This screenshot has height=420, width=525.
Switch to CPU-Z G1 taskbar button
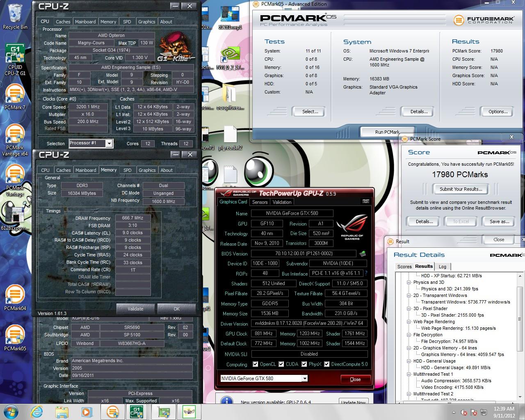click(x=137, y=412)
